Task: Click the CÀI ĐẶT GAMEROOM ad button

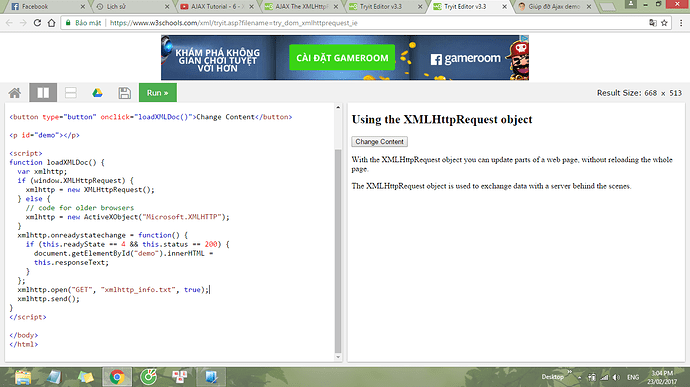Action: [342, 58]
